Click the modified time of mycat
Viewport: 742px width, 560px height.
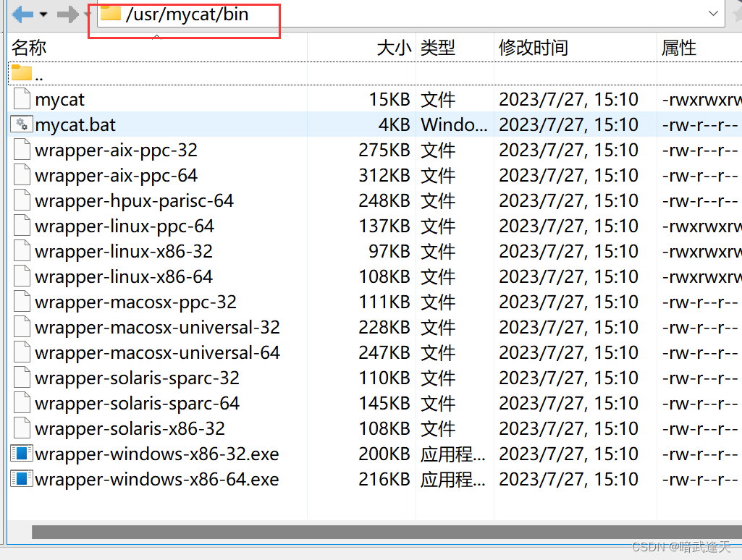(x=568, y=99)
